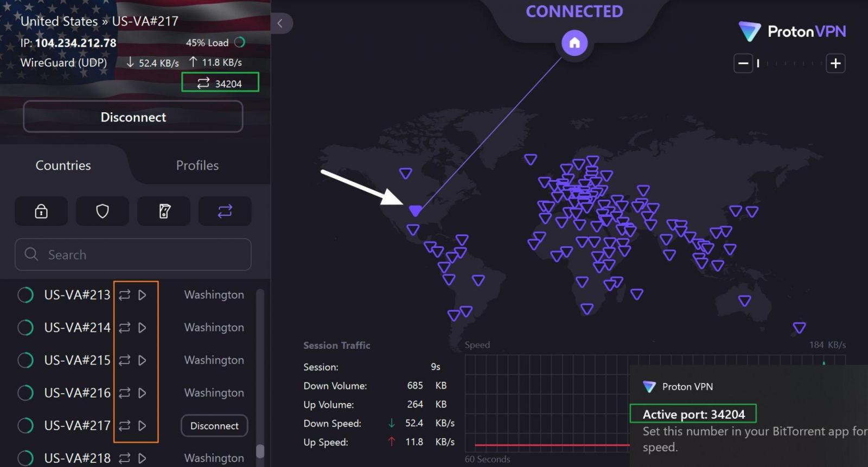Zoom out the map with the minus button

[743, 63]
